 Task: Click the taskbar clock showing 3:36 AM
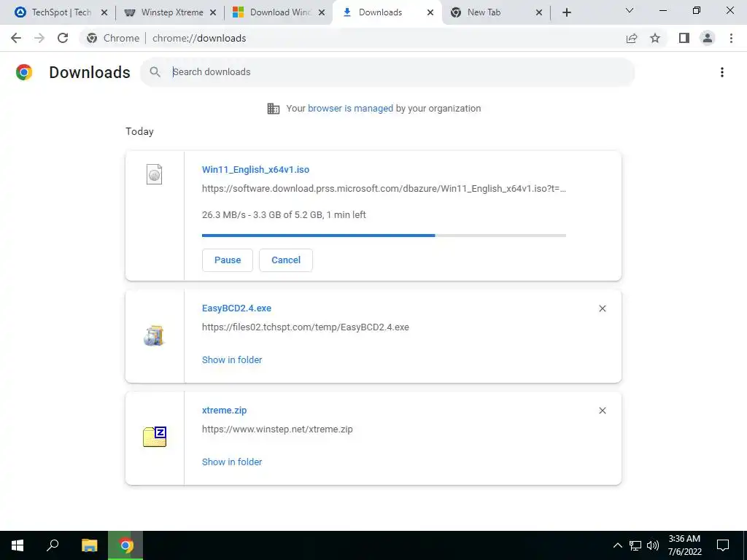(684, 545)
